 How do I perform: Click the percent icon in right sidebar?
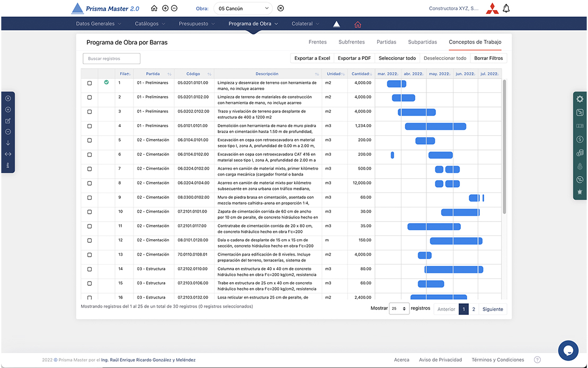(x=580, y=180)
